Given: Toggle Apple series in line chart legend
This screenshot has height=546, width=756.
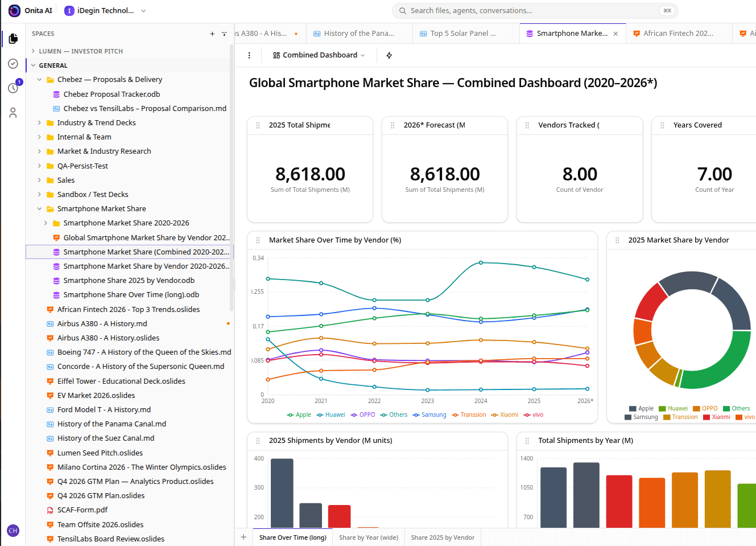Looking at the screenshot, I should (299, 414).
